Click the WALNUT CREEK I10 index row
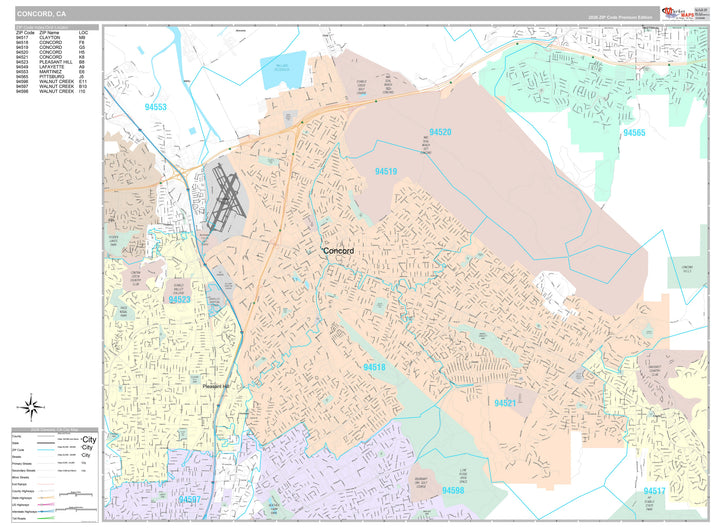720x529 pixels. [51, 91]
